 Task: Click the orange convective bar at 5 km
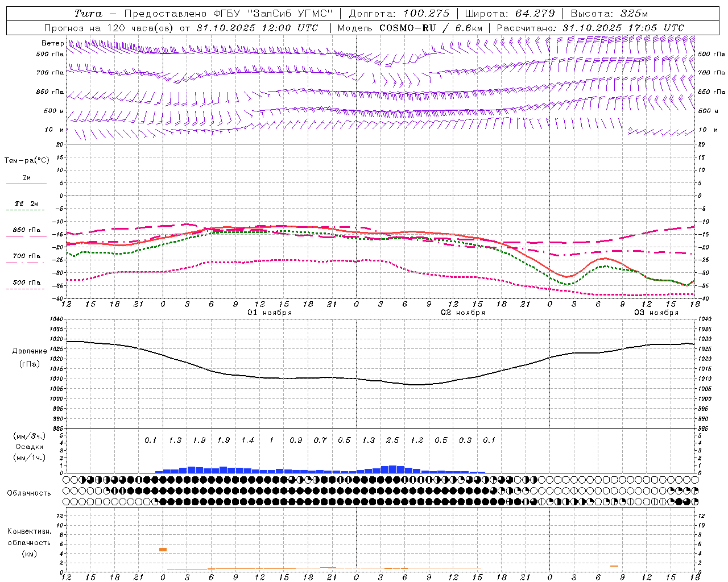(x=163, y=550)
